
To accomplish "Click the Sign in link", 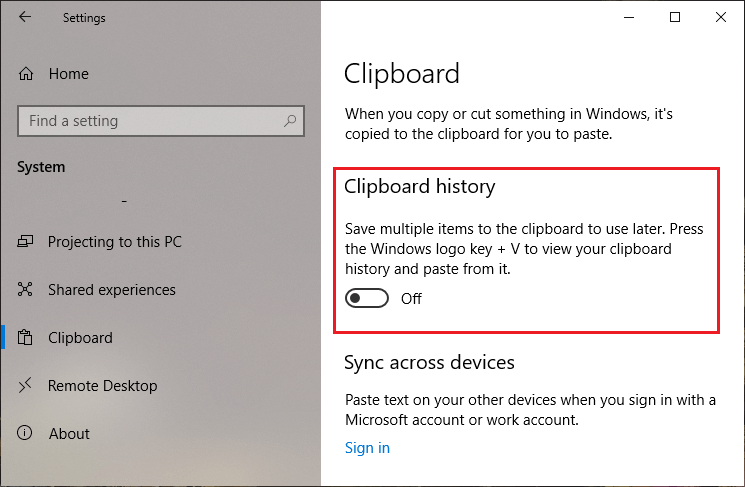I will pyautogui.click(x=367, y=448).
